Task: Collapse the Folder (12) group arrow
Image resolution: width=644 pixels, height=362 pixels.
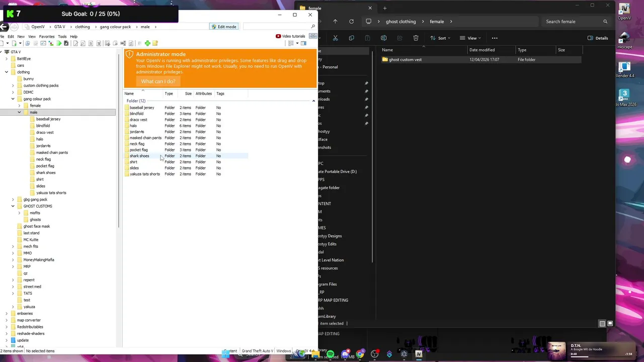Action: pos(313,101)
